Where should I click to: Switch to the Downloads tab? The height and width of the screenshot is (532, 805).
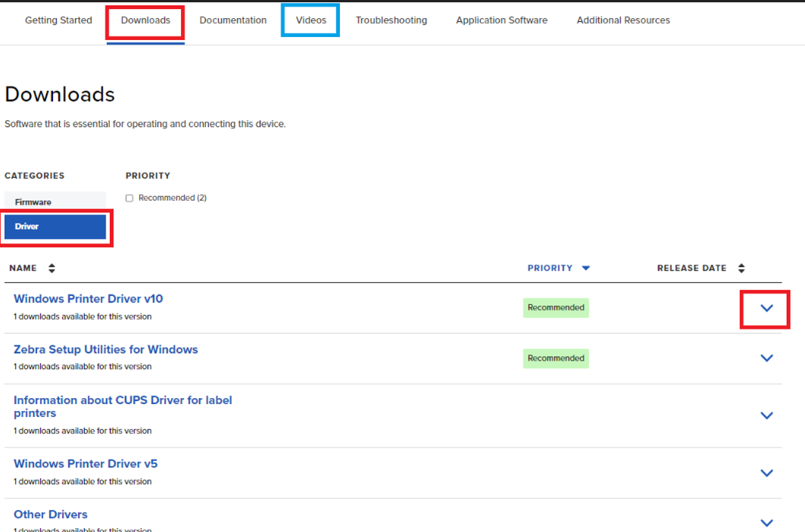coord(145,20)
